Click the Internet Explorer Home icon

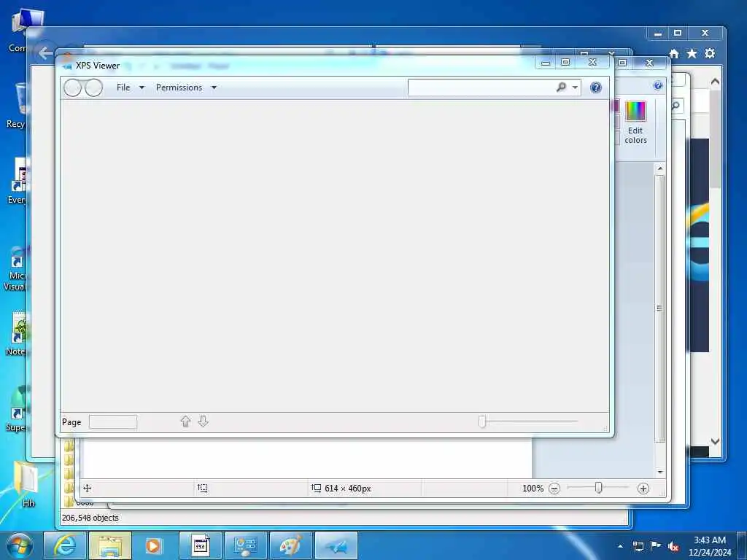tap(673, 54)
